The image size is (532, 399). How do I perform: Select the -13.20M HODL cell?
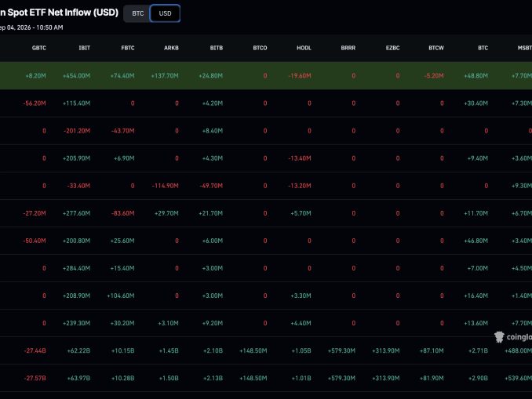coord(300,186)
